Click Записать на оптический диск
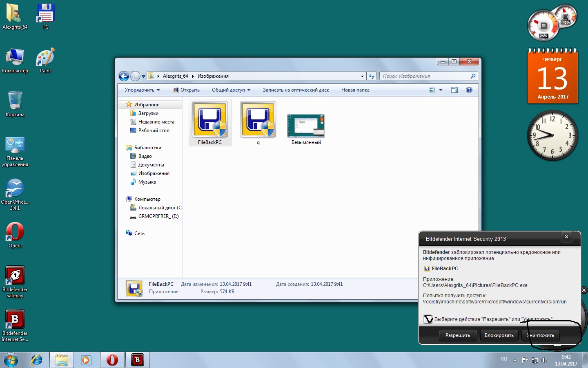 (296, 90)
